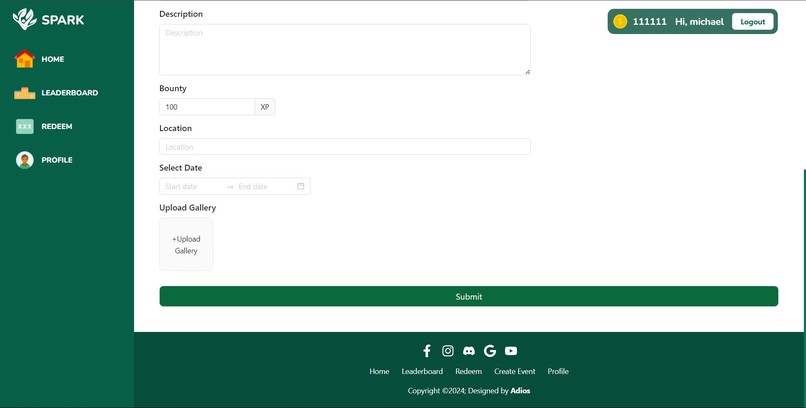This screenshot has width=806, height=408.
Task: Click the Leaderboard podium icon
Action: pos(25,93)
